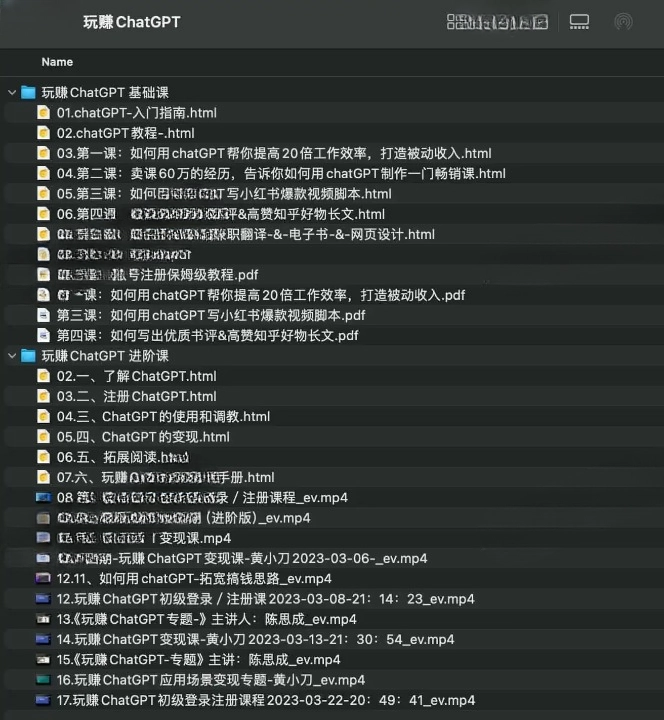Click video icon of 注册课程_ev.mp4
664x720 pixels.
click(x=43, y=497)
